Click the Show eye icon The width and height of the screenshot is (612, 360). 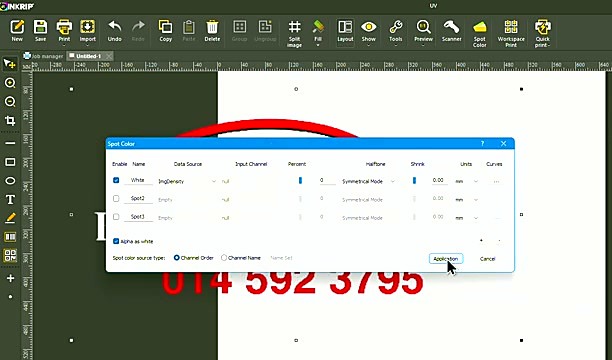[368, 31]
